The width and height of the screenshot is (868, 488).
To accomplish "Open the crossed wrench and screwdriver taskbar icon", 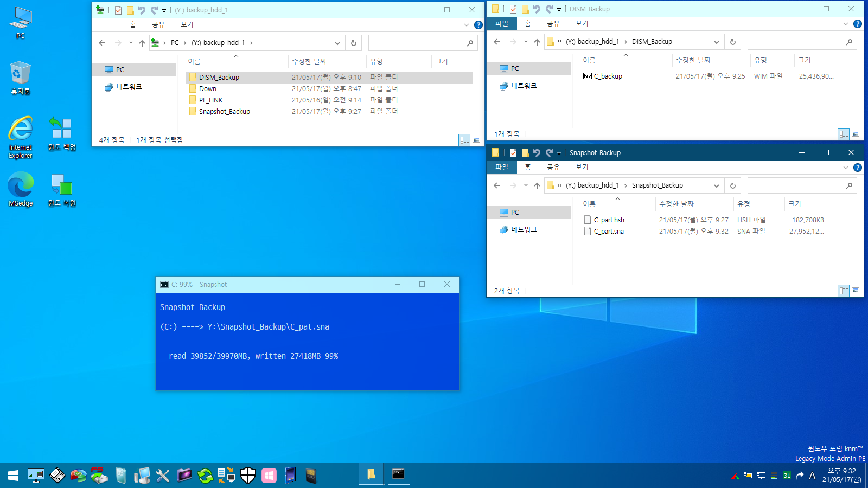I will click(163, 476).
